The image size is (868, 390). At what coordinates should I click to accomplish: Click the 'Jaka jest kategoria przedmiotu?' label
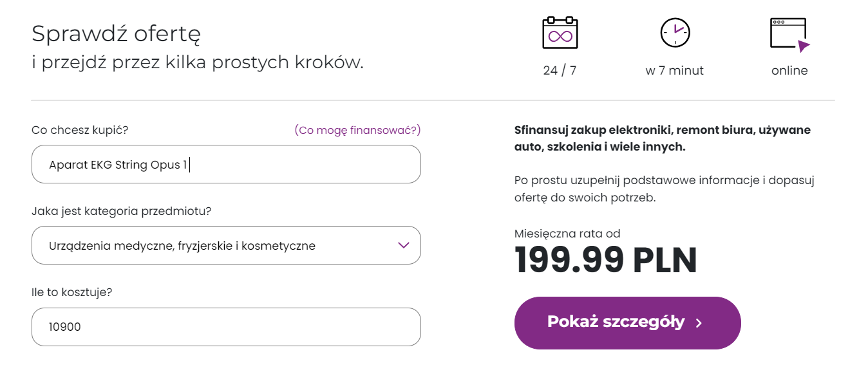pyautogui.click(x=122, y=211)
